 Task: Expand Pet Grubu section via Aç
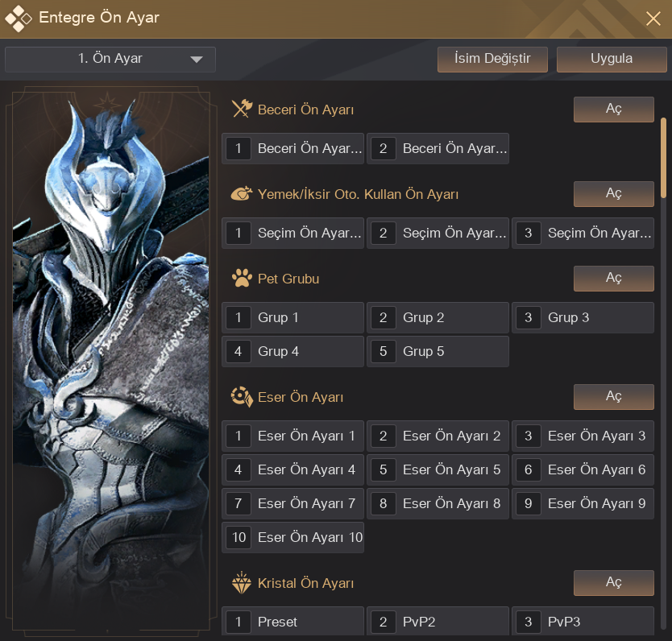click(x=613, y=279)
